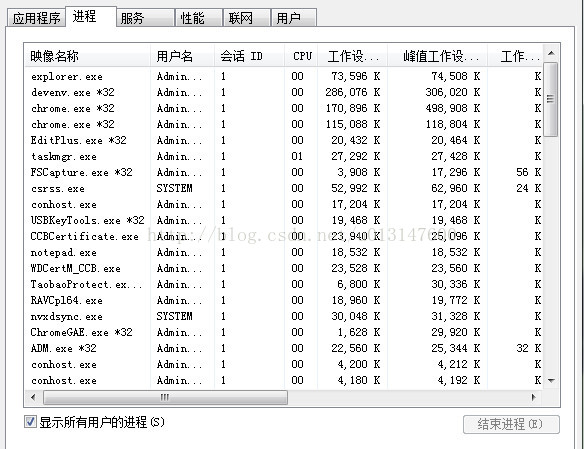The height and width of the screenshot is (449, 584).
Task: Select CCBCertificate.exe process
Action: [284, 236]
